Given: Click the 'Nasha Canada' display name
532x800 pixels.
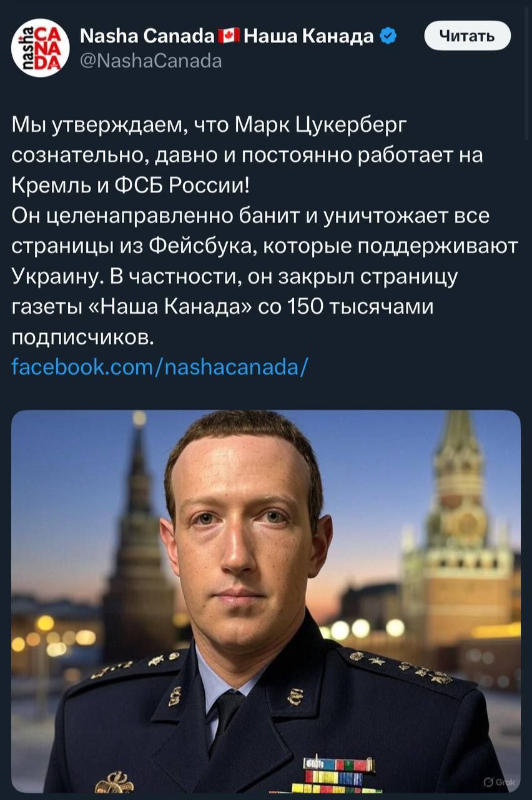Looking at the screenshot, I should tap(147, 37).
